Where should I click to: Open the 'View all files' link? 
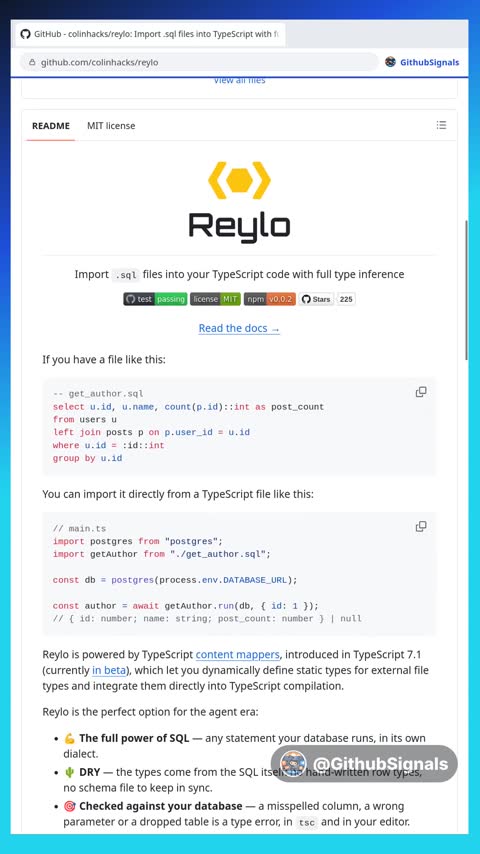tap(239, 81)
